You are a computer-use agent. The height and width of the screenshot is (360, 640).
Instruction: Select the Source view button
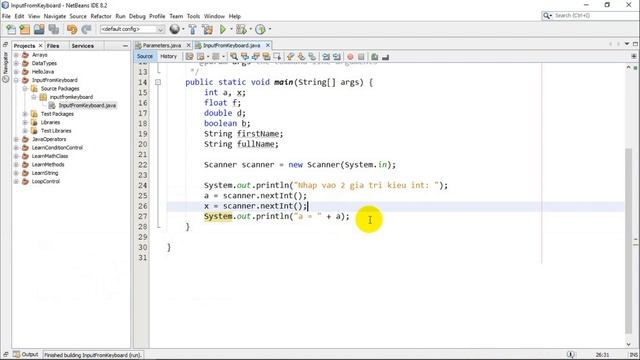pyautogui.click(x=144, y=56)
